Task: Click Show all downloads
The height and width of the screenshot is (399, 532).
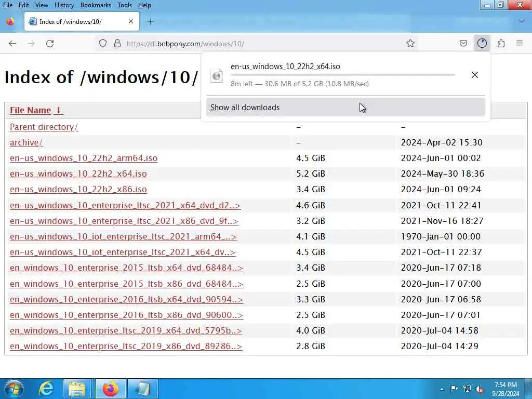Action: point(345,107)
